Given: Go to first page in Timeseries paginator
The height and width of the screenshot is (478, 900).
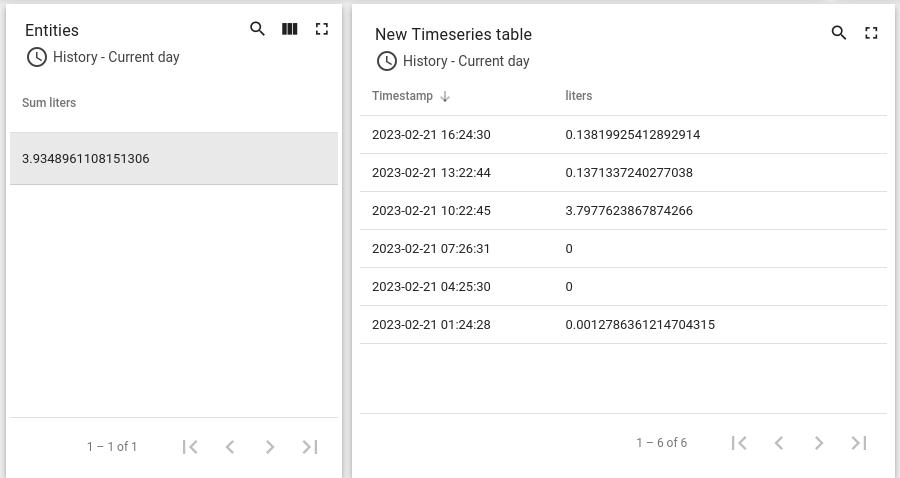Looking at the screenshot, I should (x=739, y=442).
